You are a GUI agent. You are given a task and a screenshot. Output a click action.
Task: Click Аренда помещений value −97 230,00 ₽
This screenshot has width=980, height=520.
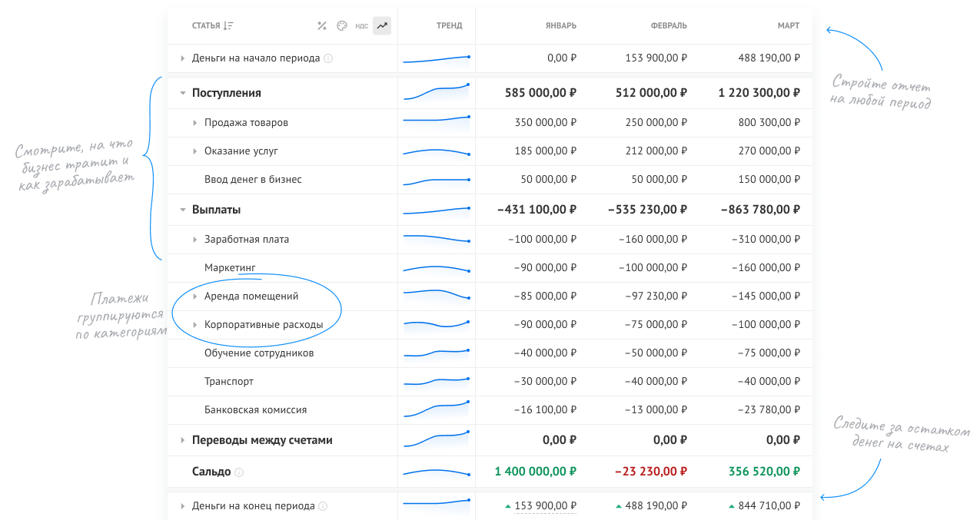pos(656,296)
